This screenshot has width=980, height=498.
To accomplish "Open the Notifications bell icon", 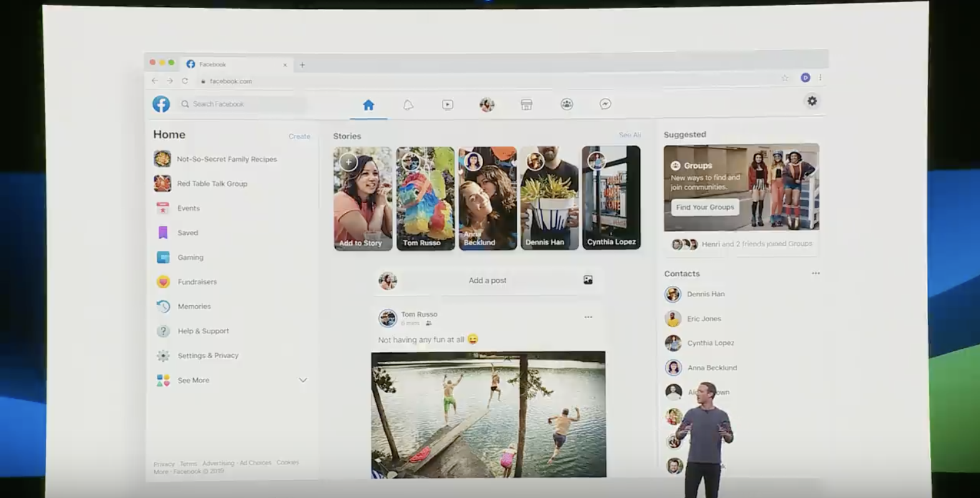I will [x=408, y=105].
